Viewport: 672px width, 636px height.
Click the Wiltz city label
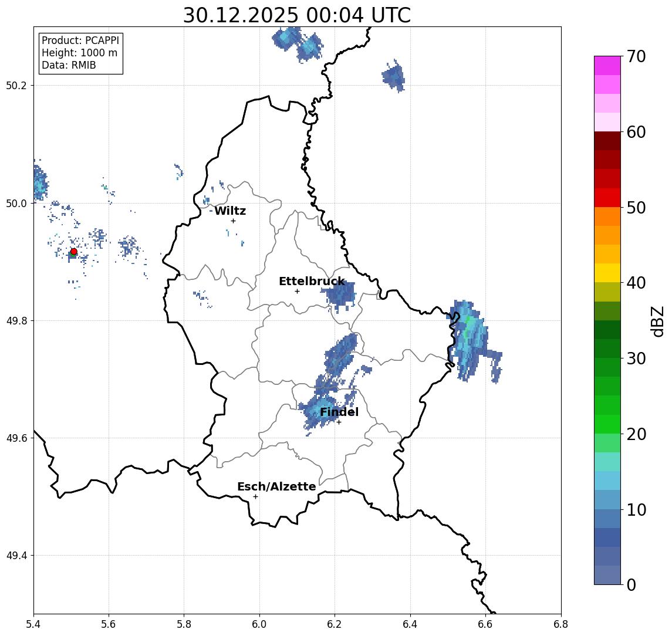230,211
